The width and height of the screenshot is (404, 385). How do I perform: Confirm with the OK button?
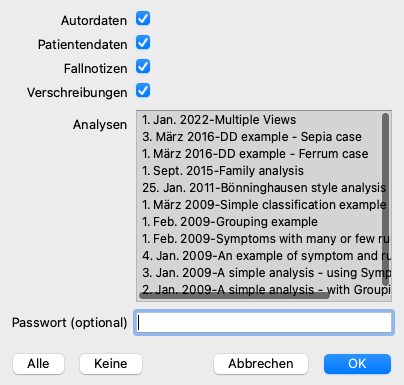pos(357,364)
